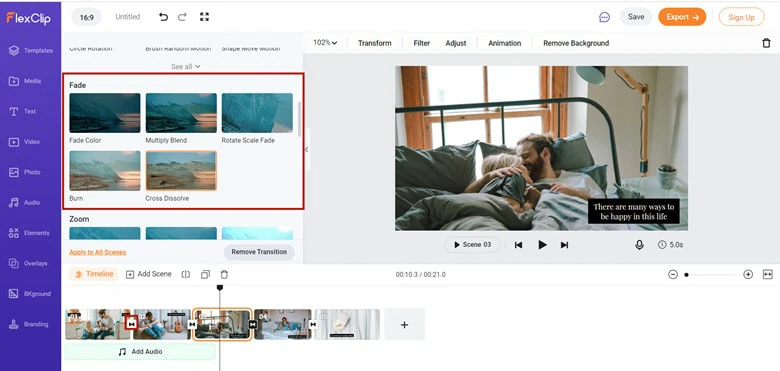The height and width of the screenshot is (371, 780).
Task: Select the Cross Dissolve transition
Action: (x=181, y=171)
